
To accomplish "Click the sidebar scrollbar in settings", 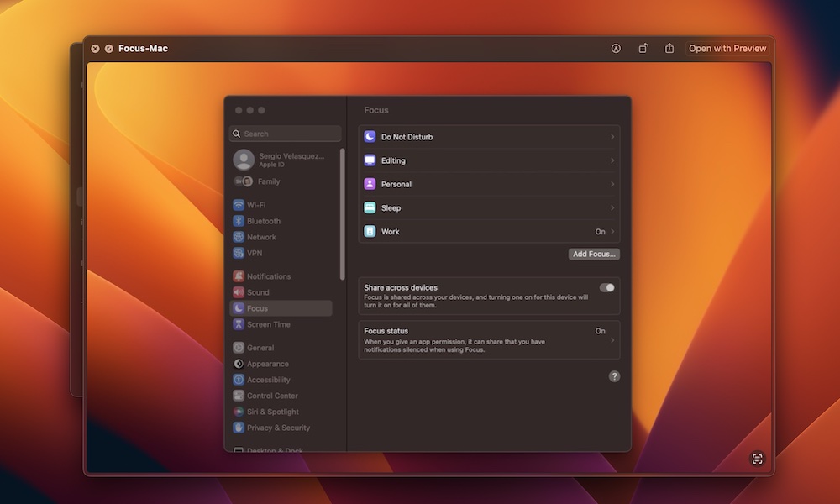I will (343, 214).
